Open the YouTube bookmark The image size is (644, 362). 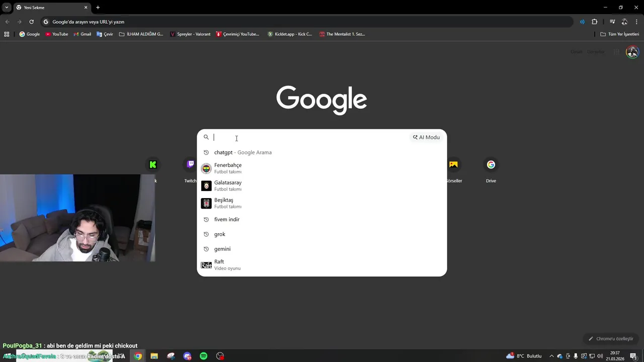click(56, 34)
